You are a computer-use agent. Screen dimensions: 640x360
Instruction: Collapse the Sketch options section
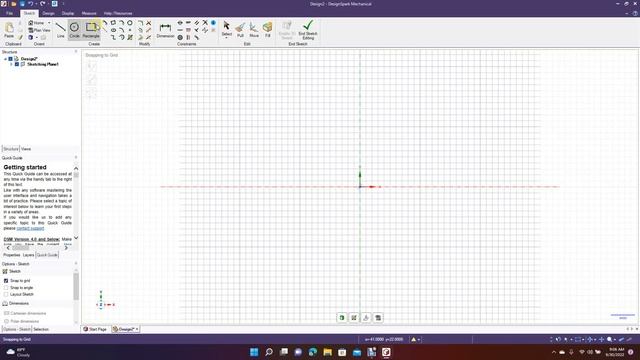(14, 271)
